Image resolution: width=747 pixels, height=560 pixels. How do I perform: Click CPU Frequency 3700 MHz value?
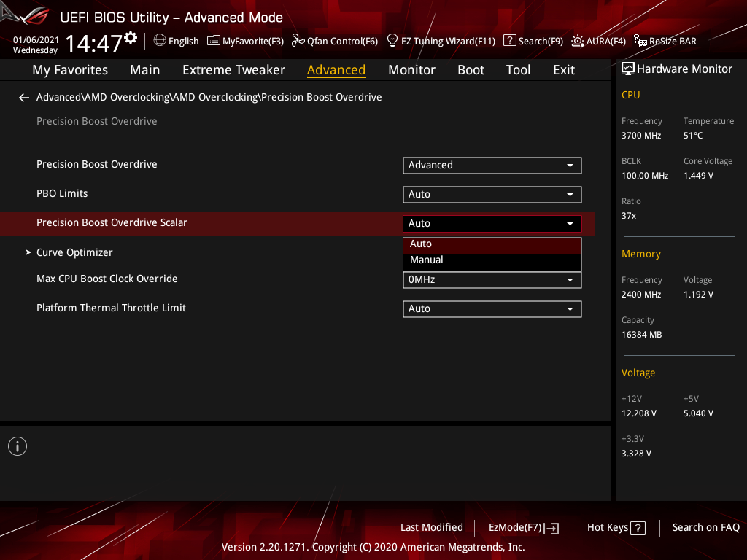(640, 136)
